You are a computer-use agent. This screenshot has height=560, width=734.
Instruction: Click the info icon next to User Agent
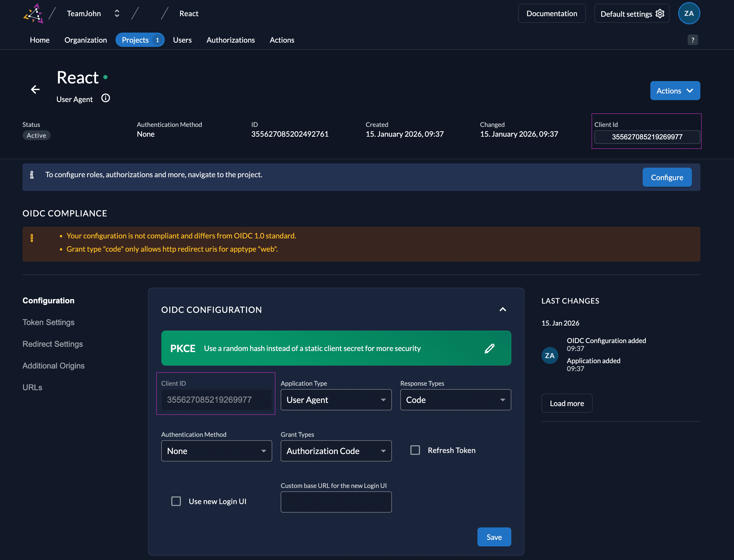click(106, 98)
